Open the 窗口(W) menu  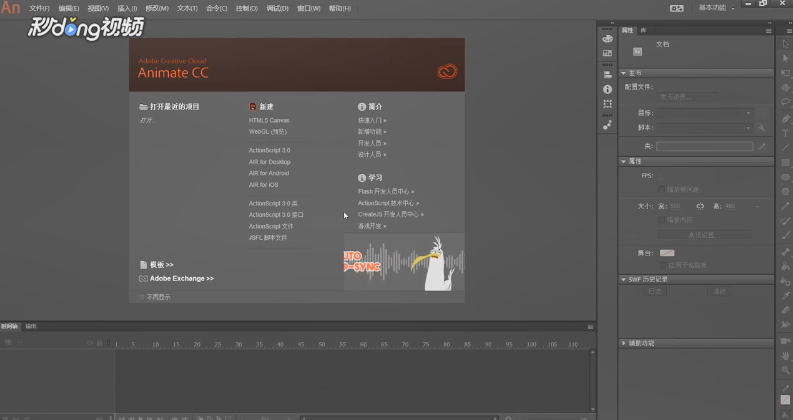(x=309, y=9)
